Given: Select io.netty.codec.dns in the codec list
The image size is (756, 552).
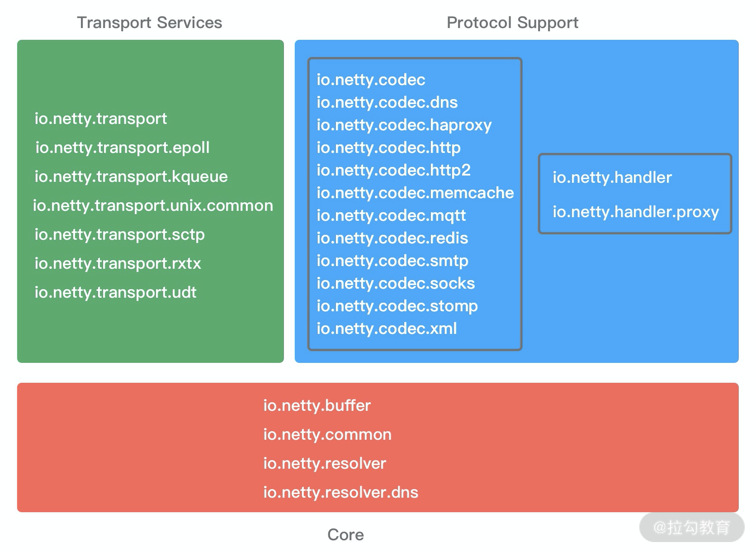Looking at the screenshot, I should [x=387, y=102].
